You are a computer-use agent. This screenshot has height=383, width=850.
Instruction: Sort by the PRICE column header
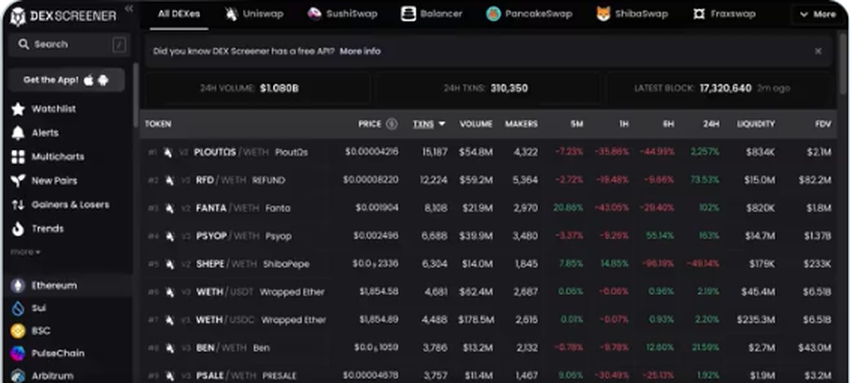(370, 124)
